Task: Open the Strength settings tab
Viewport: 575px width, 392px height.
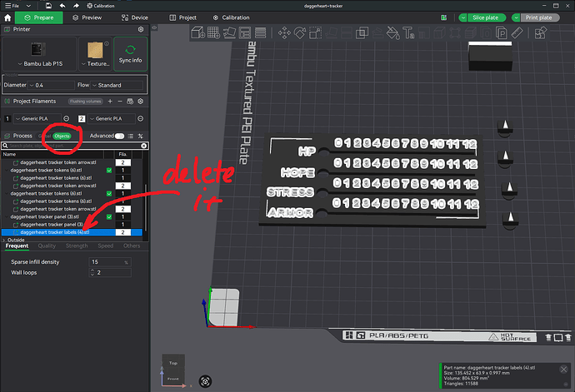Action: coord(77,246)
